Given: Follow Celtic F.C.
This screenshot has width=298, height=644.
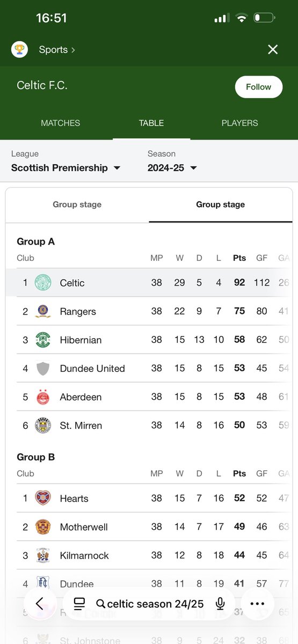Looking at the screenshot, I should tap(259, 87).
